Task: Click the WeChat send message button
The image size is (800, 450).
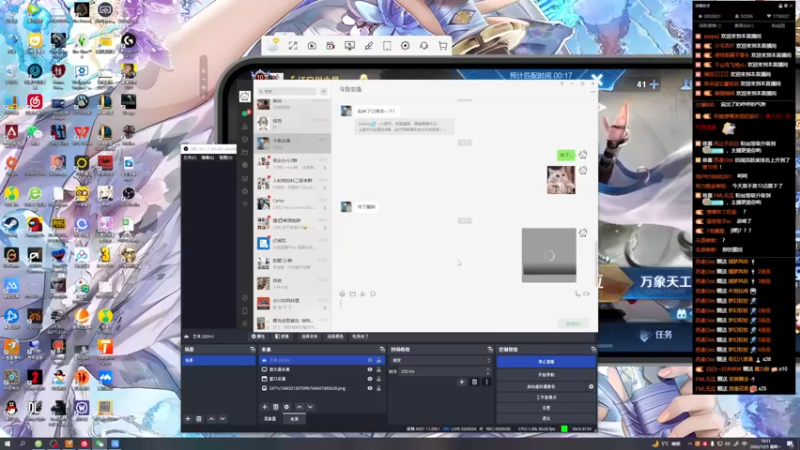Action: 573,324
